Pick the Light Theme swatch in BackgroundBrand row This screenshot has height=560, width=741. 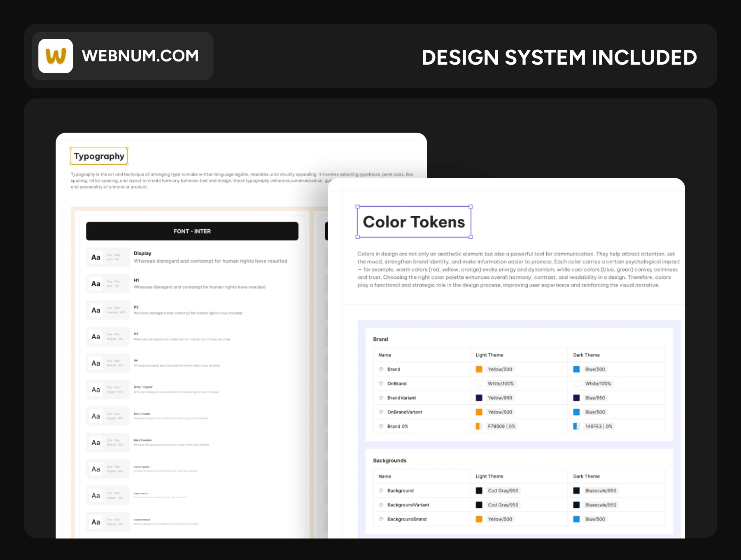pyautogui.click(x=479, y=519)
